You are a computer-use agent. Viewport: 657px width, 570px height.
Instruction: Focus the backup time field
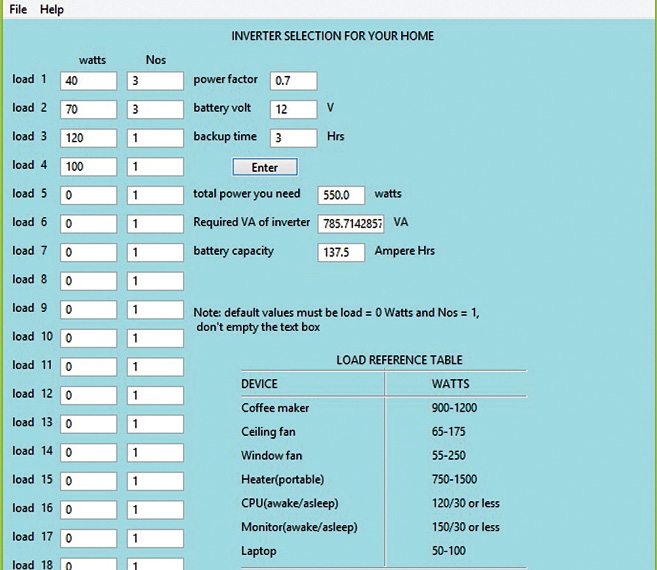293,137
